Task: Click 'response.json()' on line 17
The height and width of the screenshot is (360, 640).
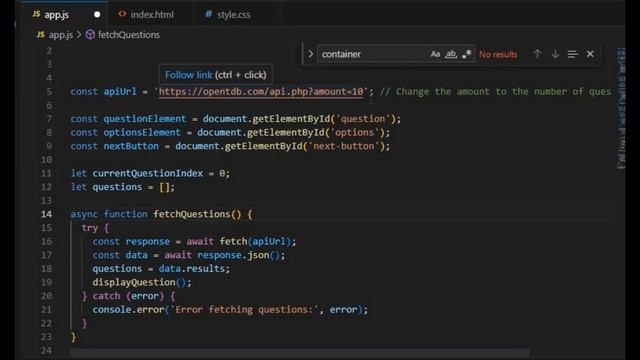Action: pyautogui.click(x=238, y=255)
